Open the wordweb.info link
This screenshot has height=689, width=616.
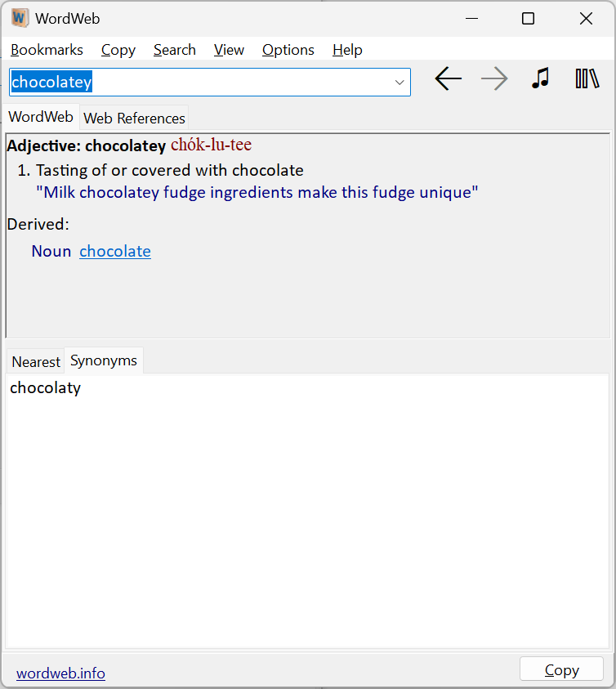(x=60, y=673)
